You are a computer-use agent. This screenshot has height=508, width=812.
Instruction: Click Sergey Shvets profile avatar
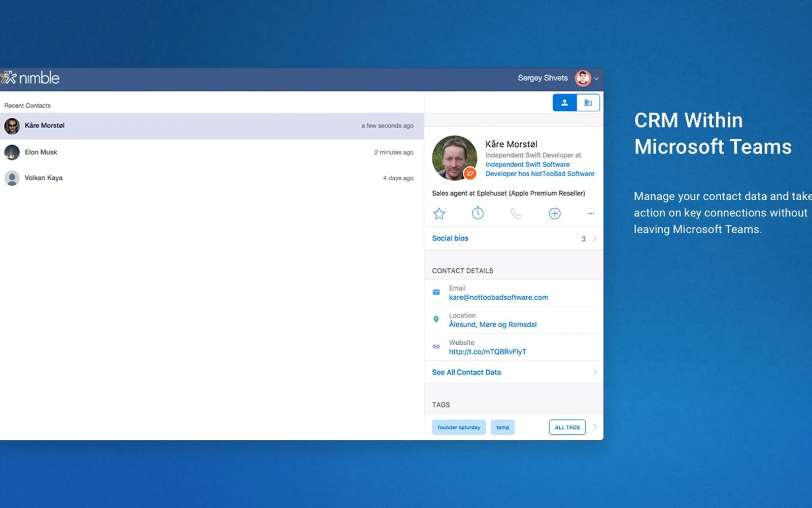point(583,78)
